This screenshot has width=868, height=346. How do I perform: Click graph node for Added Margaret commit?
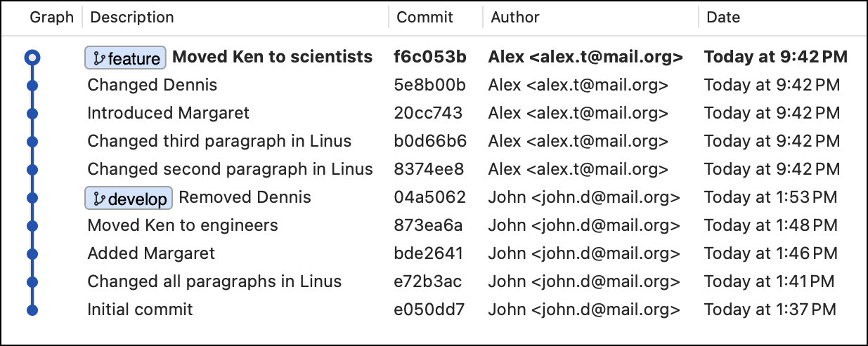click(32, 254)
